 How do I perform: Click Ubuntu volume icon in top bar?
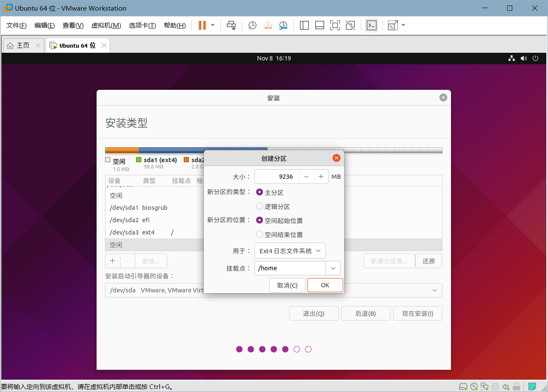pyautogui.click(x=523, y=58)
